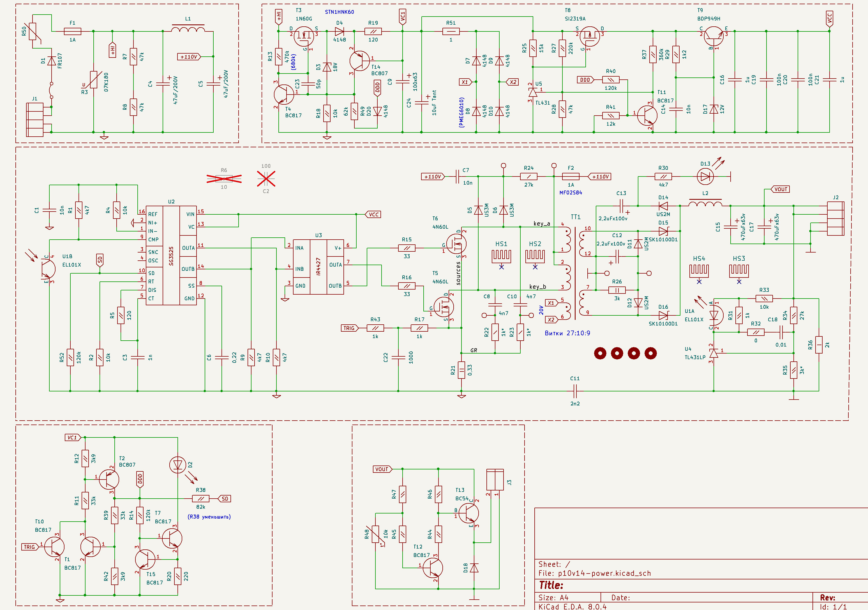Select the VOUT label above J2

(781, 189)
